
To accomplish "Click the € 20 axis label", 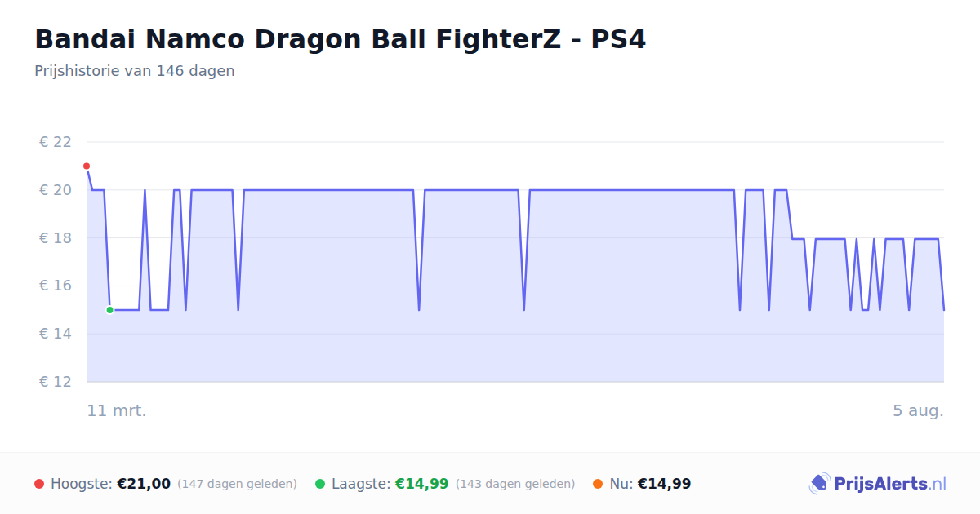I will pyautogui.click(x=56, y=190).
